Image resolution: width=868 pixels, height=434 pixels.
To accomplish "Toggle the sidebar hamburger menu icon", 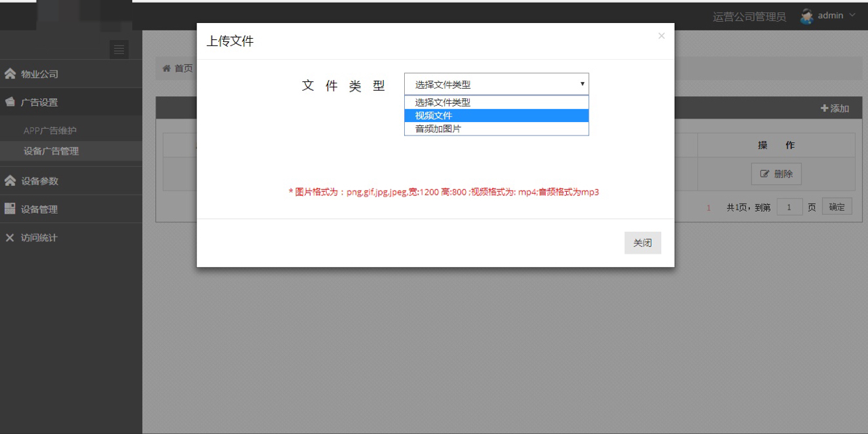I will [119, 49].
